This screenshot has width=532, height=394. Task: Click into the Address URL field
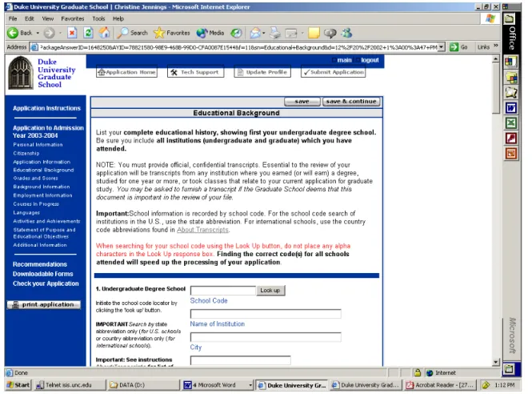pos(238,47)
